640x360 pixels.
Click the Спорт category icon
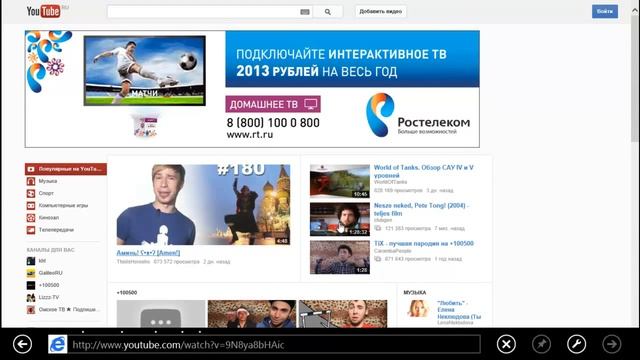pyautogui.click(x=31, y=193)
